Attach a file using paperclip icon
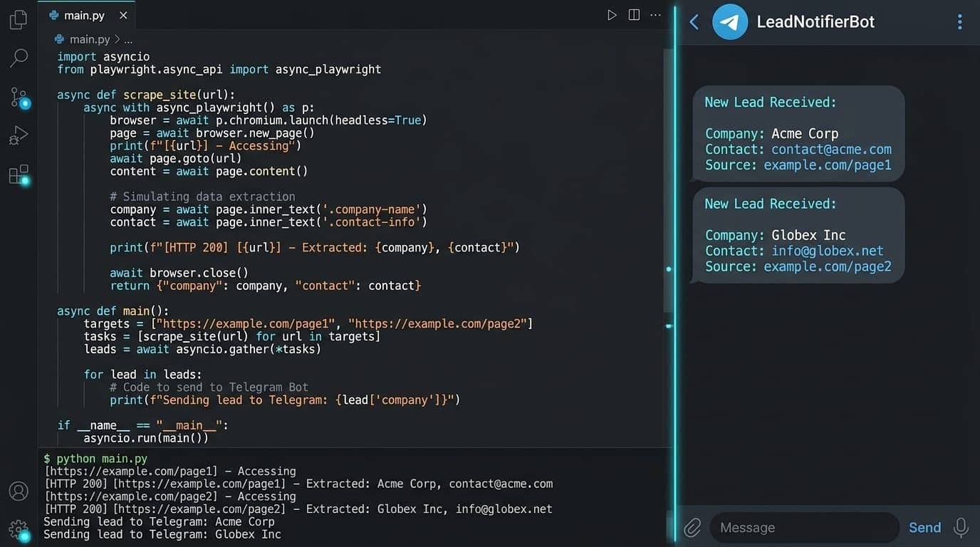 click(x=693, y=528)
